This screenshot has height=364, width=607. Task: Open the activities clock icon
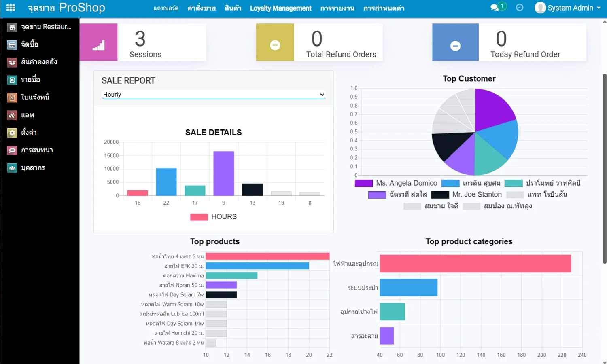click(x=519, y=7)
